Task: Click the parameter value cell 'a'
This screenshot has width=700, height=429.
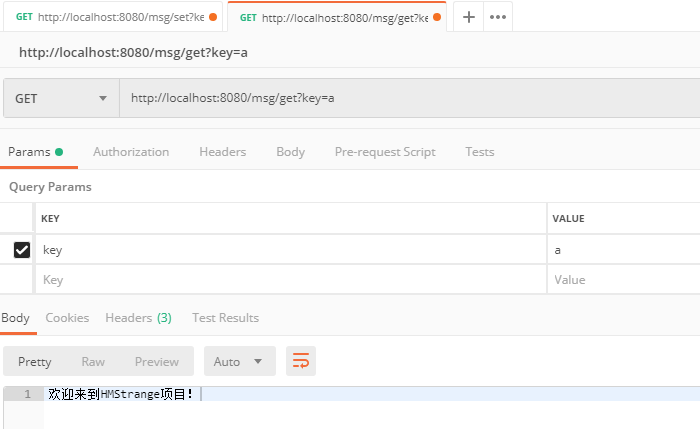Action: [x=624, y=250]
